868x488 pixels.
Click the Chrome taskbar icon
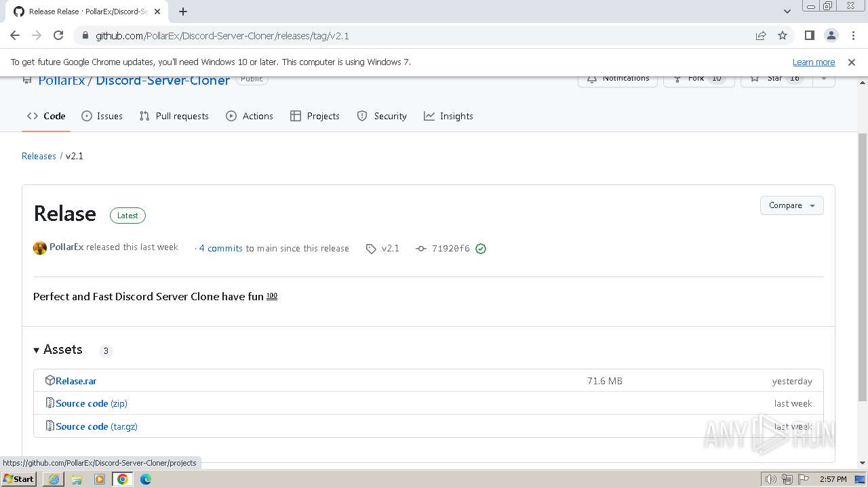[x=123, y=479]
